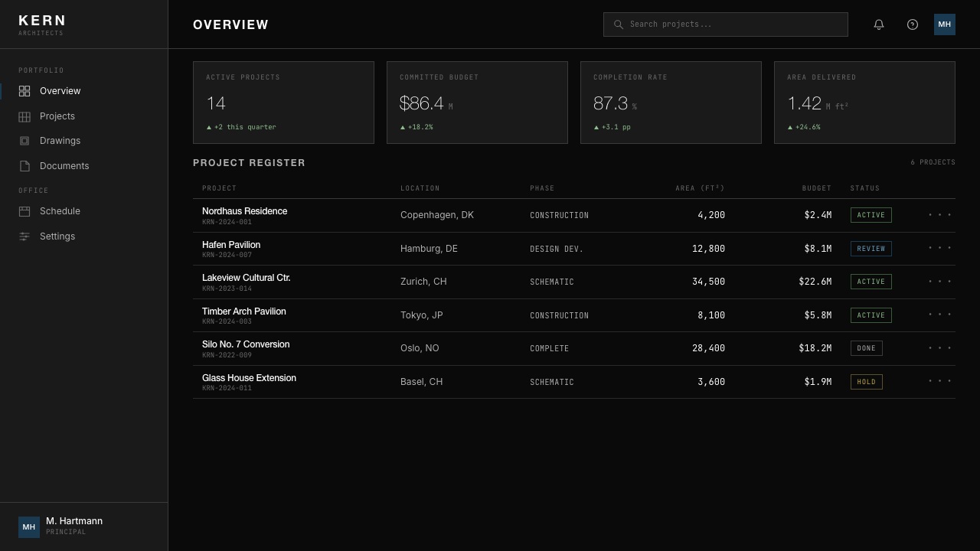This screenshot has height=551, width=980.
Task: Click the Settings sliders icon in sidebar
Action: pos(24,236)
